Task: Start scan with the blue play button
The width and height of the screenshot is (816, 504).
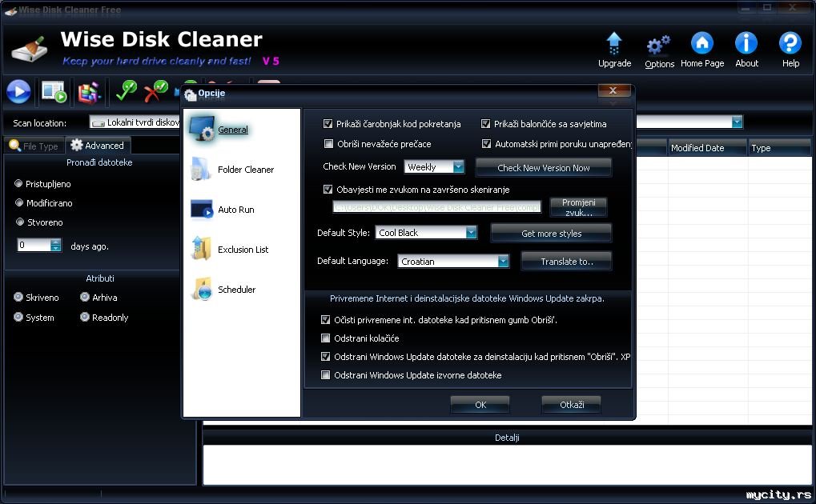Action: (x=18, y=91)
